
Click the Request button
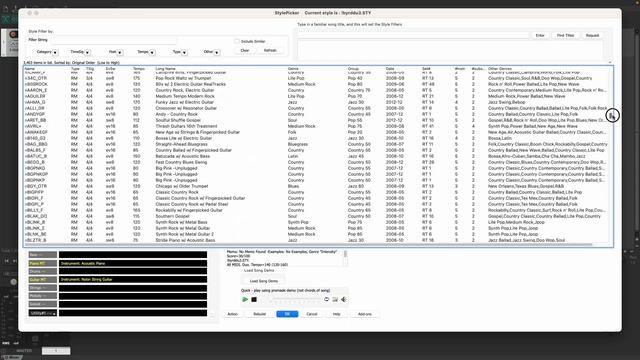coord(592,36)
